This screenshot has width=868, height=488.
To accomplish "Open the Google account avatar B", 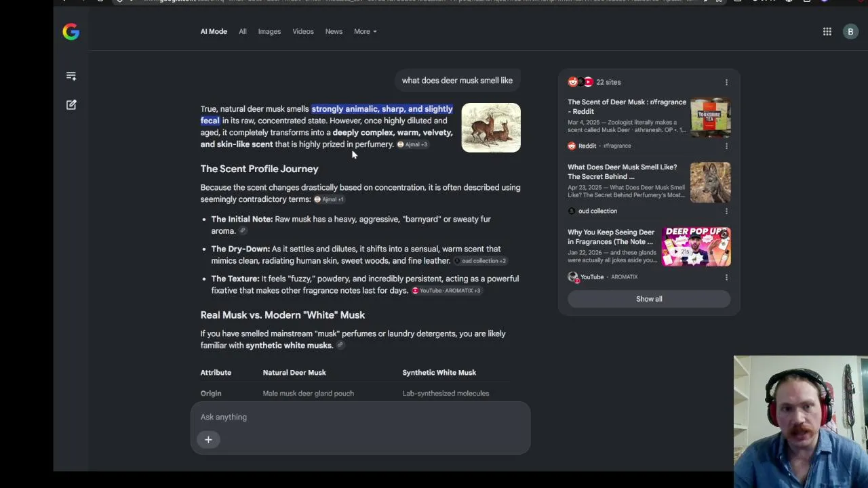I will click(850, 31).
